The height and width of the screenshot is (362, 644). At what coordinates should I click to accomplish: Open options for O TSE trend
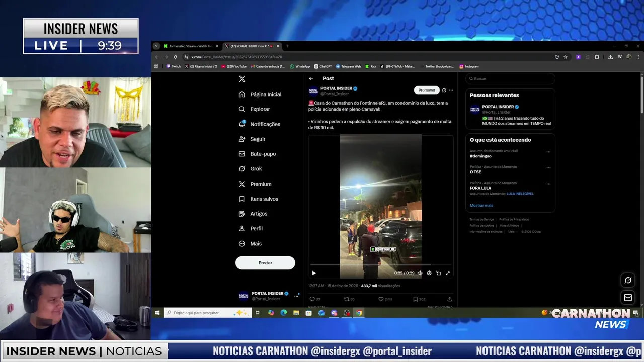point(548,168)
